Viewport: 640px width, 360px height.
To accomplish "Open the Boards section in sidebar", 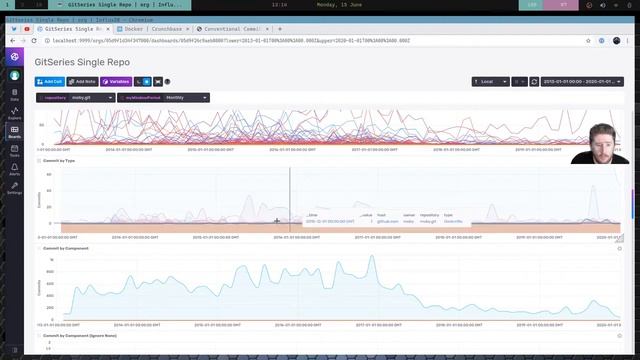I will 14,132.
